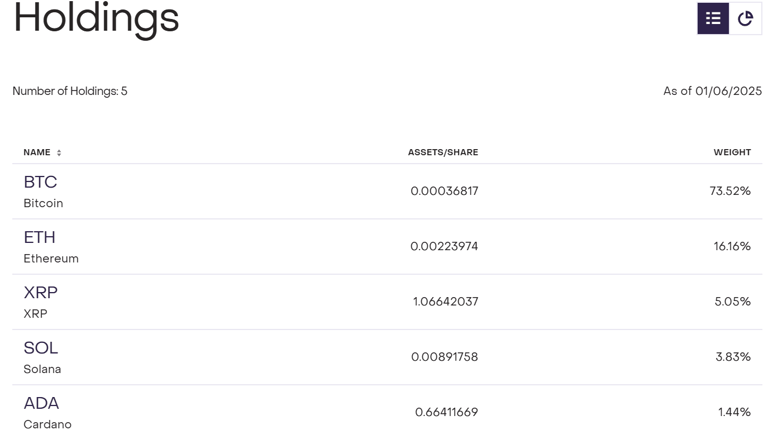Click the As of 01/06/2025 date
The image size is (768, 430).
coord(712,91)
